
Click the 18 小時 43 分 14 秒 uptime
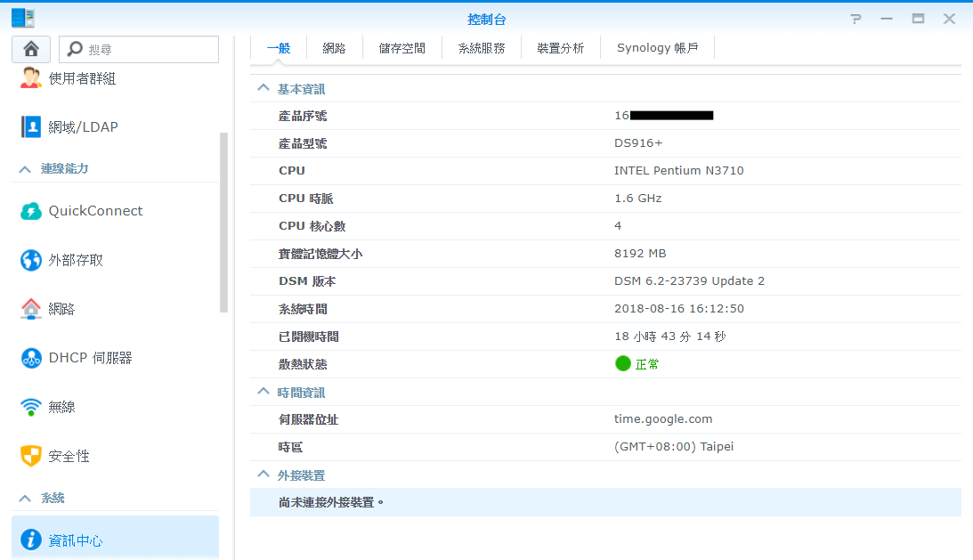(670, 337)
